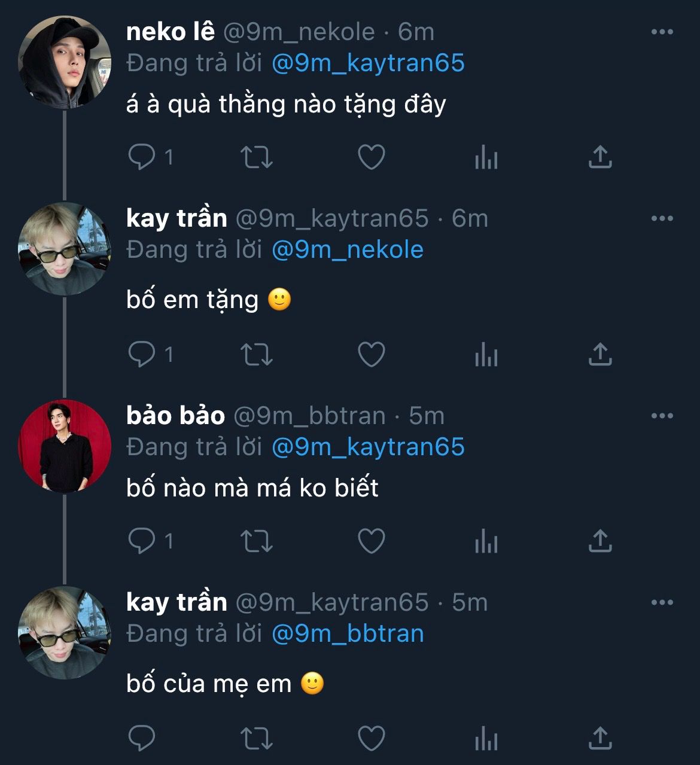Viewport: 700px width, 765px height.
Task: Open more options on "bố em tặng" tweet
Action: (x=662, y=219)
